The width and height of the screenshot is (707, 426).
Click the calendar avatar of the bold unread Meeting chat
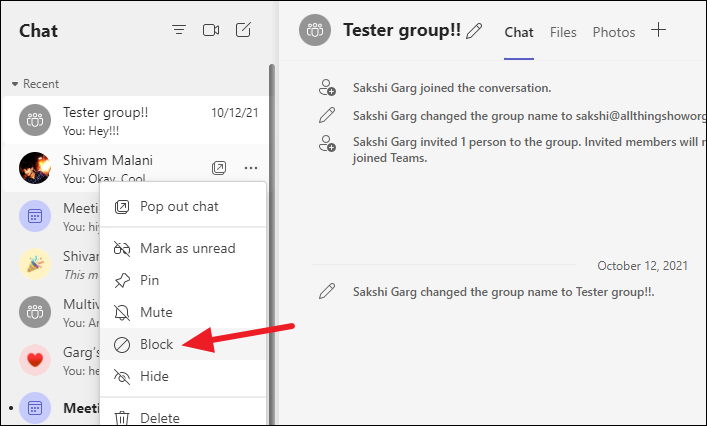[x=35, y=408]
